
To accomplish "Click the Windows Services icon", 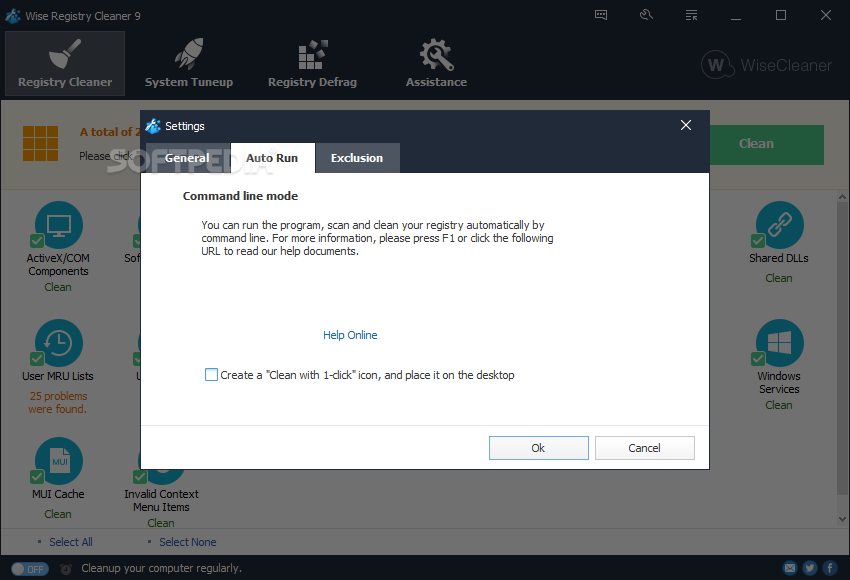I will coord(780,343).
